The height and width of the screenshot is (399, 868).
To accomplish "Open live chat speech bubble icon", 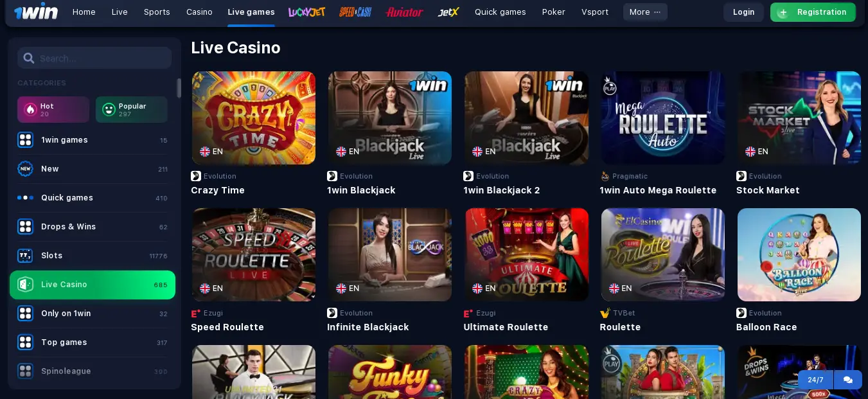I will tap(847, 380).
